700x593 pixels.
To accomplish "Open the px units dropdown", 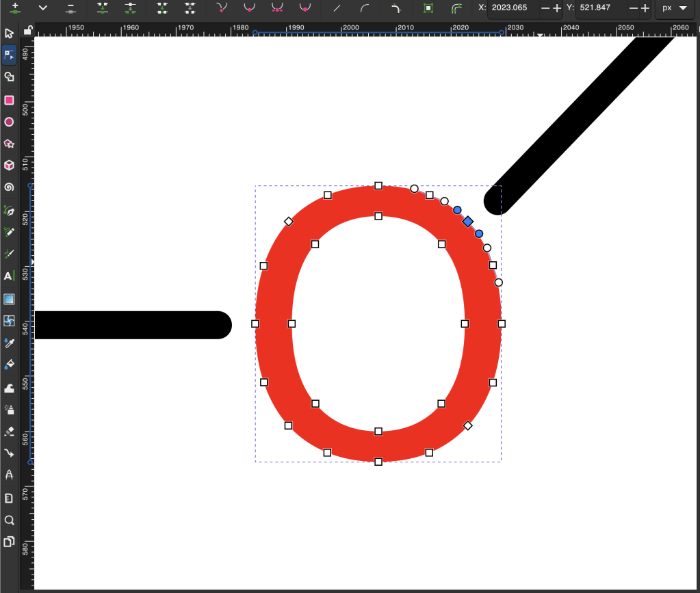I will click(674, 8).
